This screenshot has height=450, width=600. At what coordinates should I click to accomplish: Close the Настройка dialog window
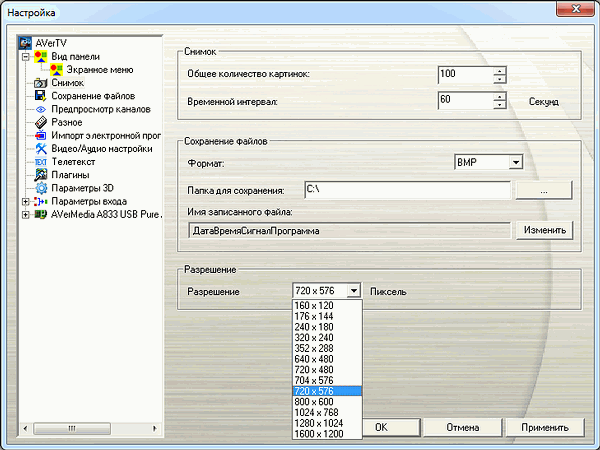575,8
